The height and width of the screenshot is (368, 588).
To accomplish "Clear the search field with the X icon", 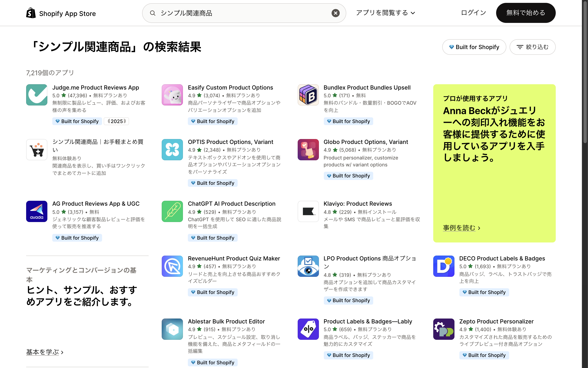I will point(336,13).
